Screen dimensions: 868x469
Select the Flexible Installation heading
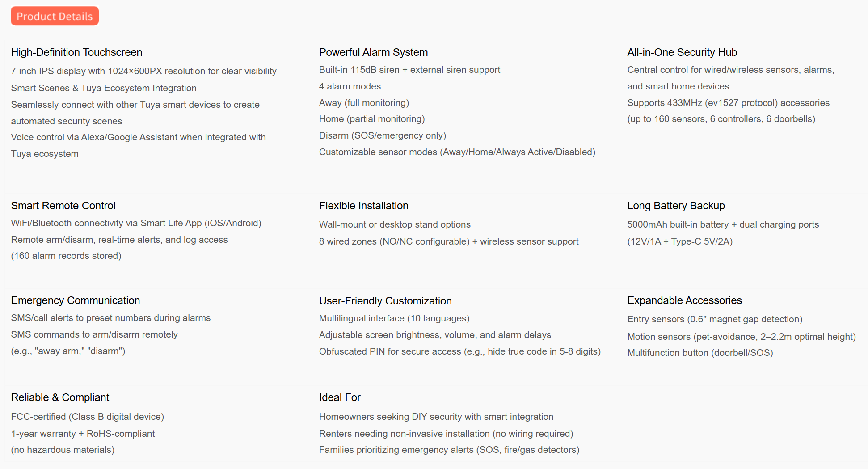point(363,206)
